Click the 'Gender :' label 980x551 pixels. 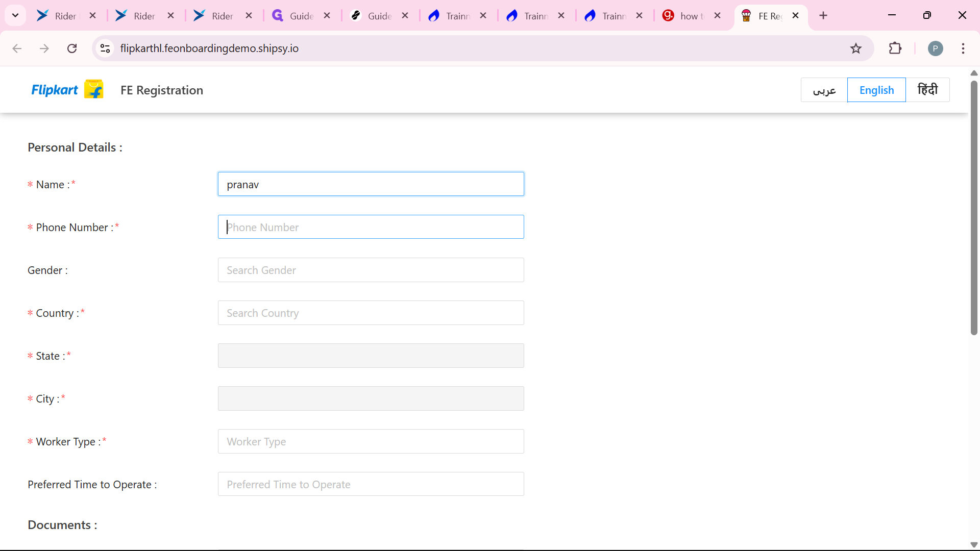47,270
